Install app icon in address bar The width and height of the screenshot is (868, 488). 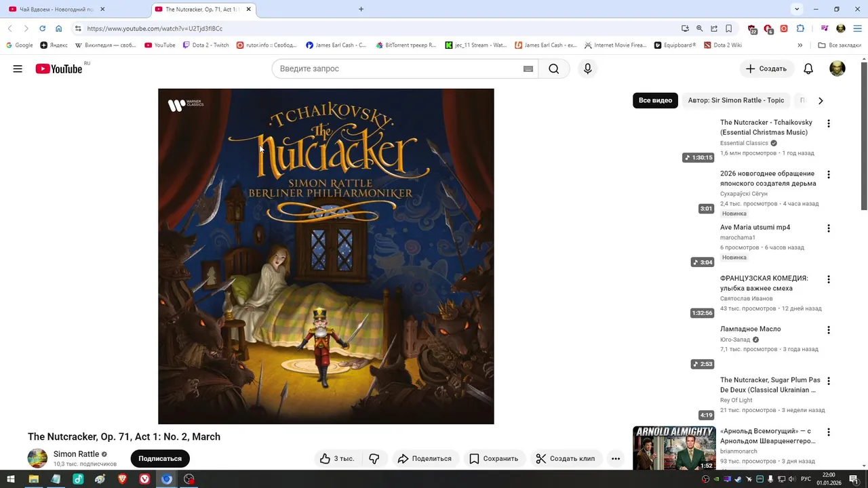[685, 28]
